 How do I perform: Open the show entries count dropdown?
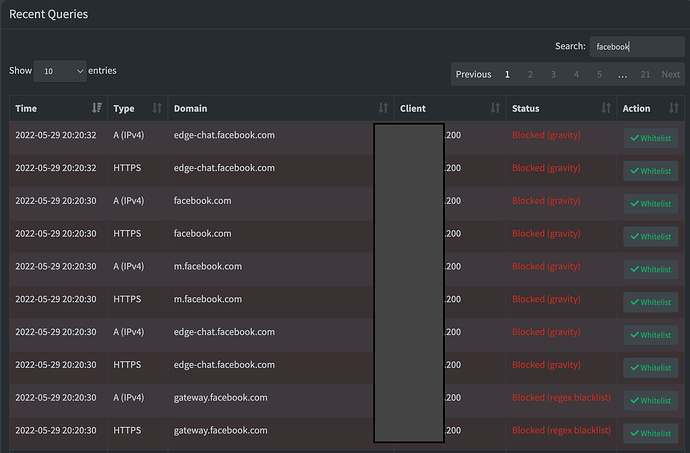(x=61, y=71)
